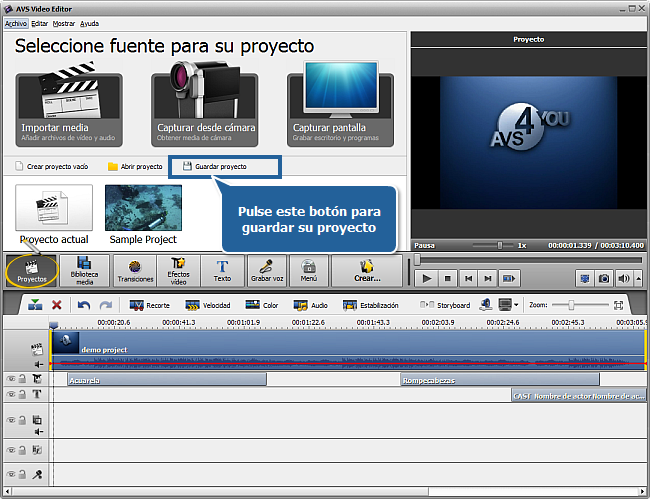The height and width of the screenshot is (499, 650).
Task: Open the Archivo menu
Action: pos(16,24)
